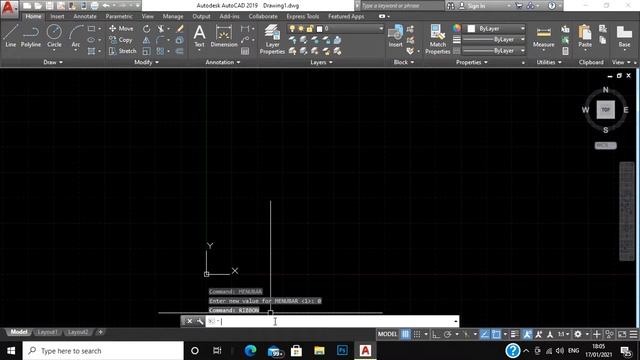Screen dimensions: 640x360
Task: Click the object color wheel icon
Action: [456, 29]
